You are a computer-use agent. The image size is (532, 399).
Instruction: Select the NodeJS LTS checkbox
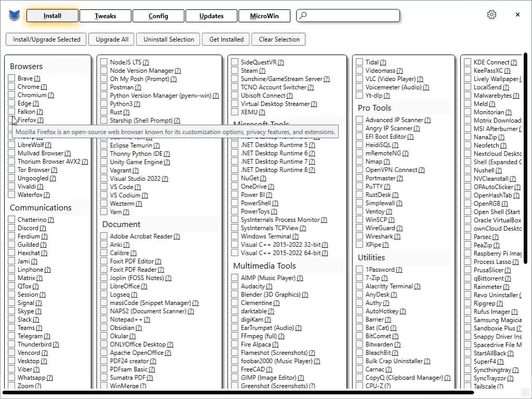coord(104,62)
